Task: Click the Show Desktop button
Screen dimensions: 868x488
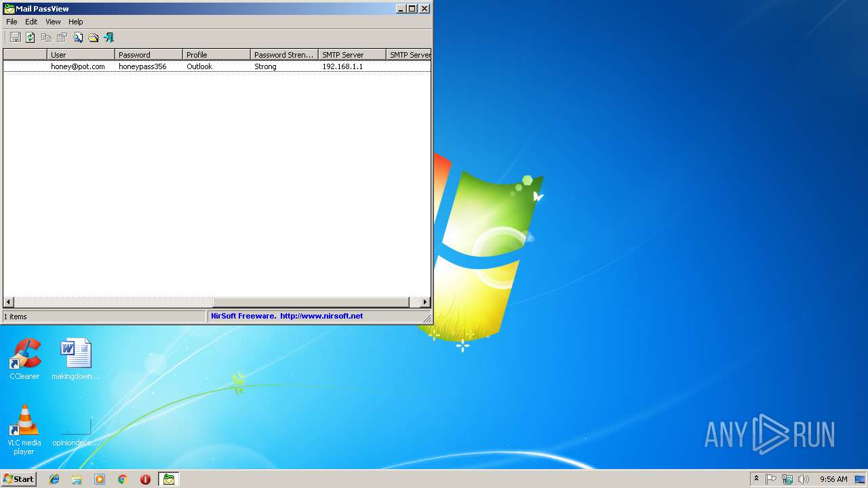Action: (860, 479)
